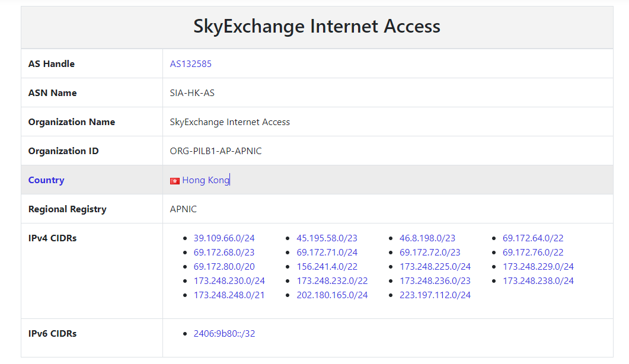Open the AS132585 handle link
The height and width of the screenshot is (364, 629).
click(x=190, y=64)
